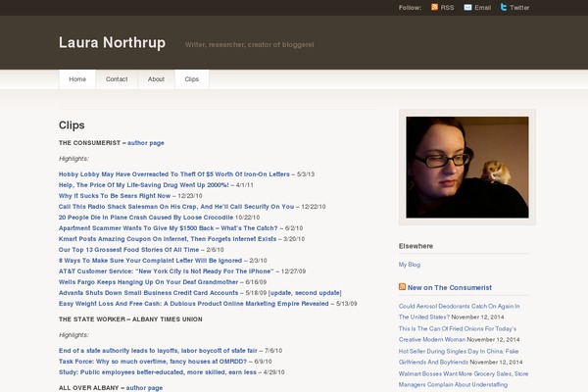Image resolution: width=588 pixels, height=392 pixels.
Task: Open the Contact tab
Action: 117,79
